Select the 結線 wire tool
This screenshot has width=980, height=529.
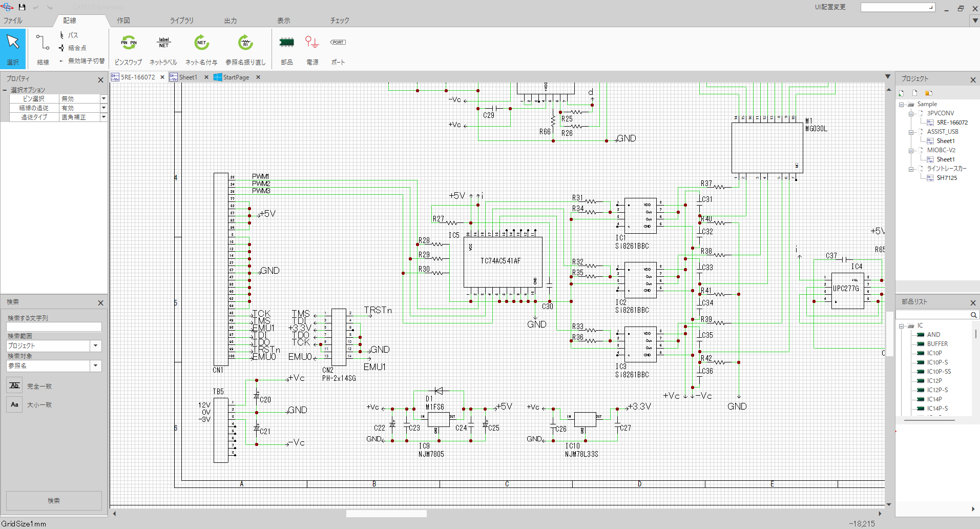(43, 48)
